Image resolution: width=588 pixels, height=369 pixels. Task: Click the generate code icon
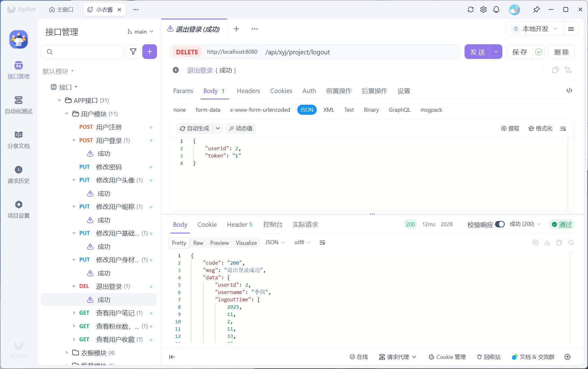[x=569, y=91]
